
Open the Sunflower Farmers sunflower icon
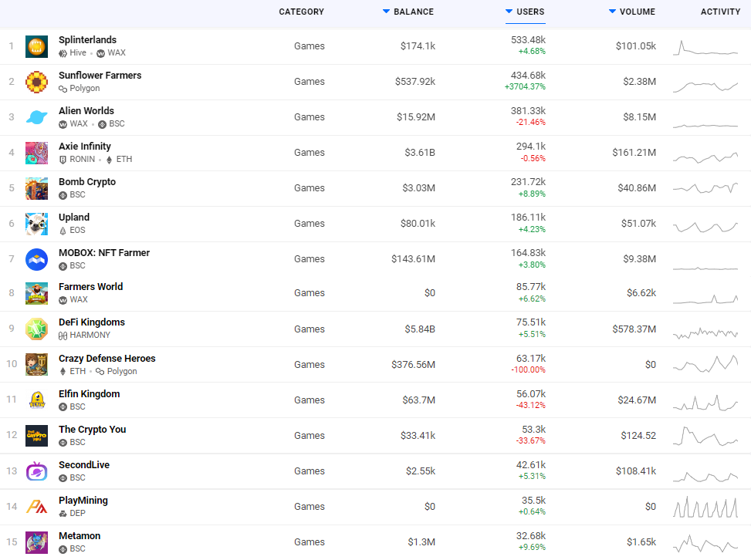click(x=36, y=82)
